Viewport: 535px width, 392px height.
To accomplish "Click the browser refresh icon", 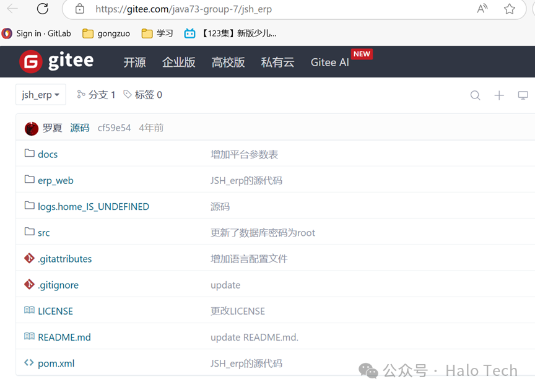I will (x=43, y=9).
